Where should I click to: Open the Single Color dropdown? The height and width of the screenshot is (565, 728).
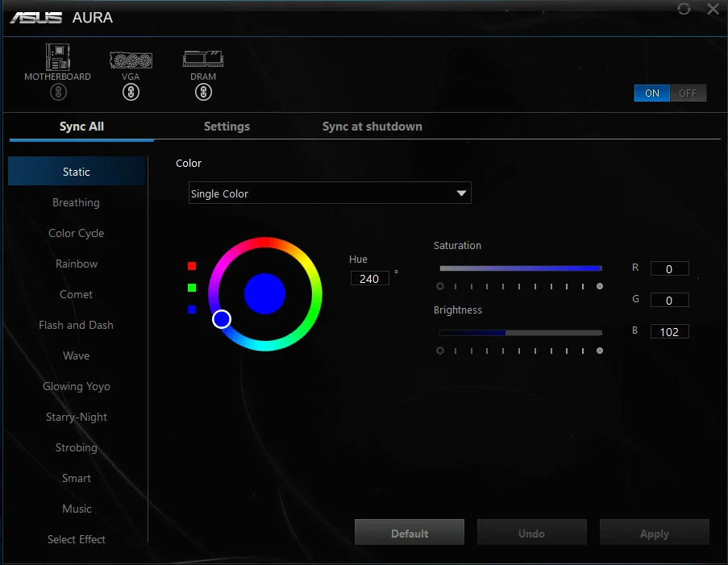click(330, 193)
